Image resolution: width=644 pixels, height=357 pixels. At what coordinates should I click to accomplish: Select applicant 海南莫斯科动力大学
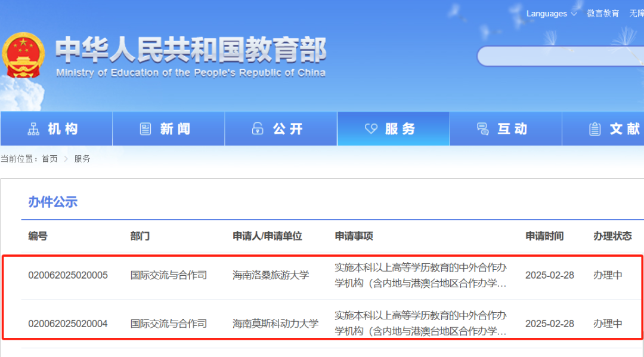point(275,324)
